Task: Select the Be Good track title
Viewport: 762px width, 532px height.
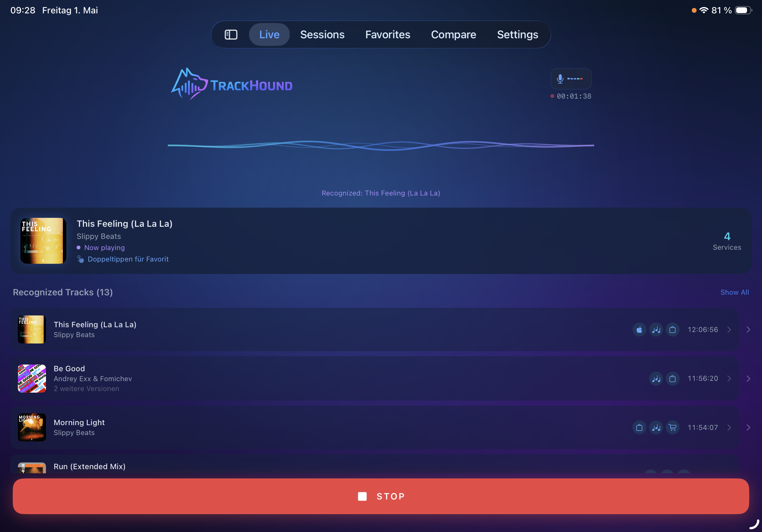Action: 69,368
